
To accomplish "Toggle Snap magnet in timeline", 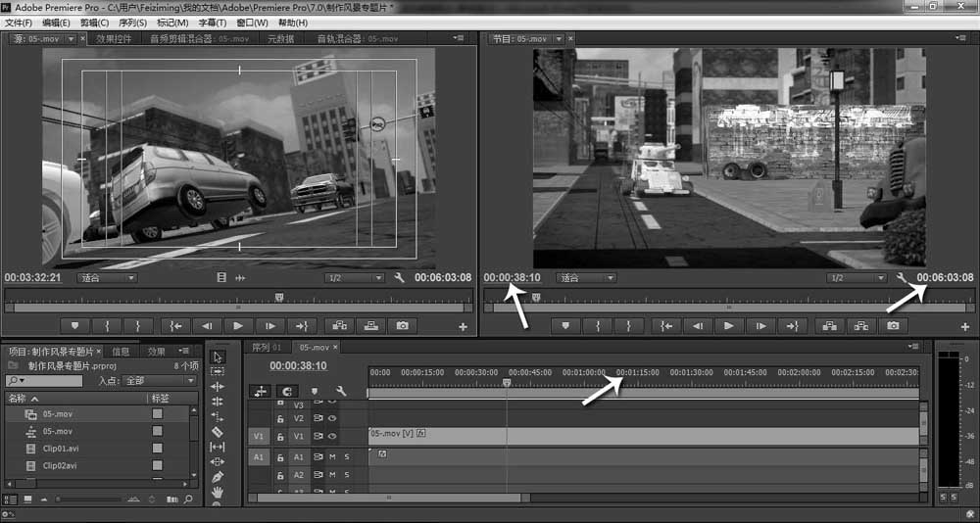I will point(287,391).
